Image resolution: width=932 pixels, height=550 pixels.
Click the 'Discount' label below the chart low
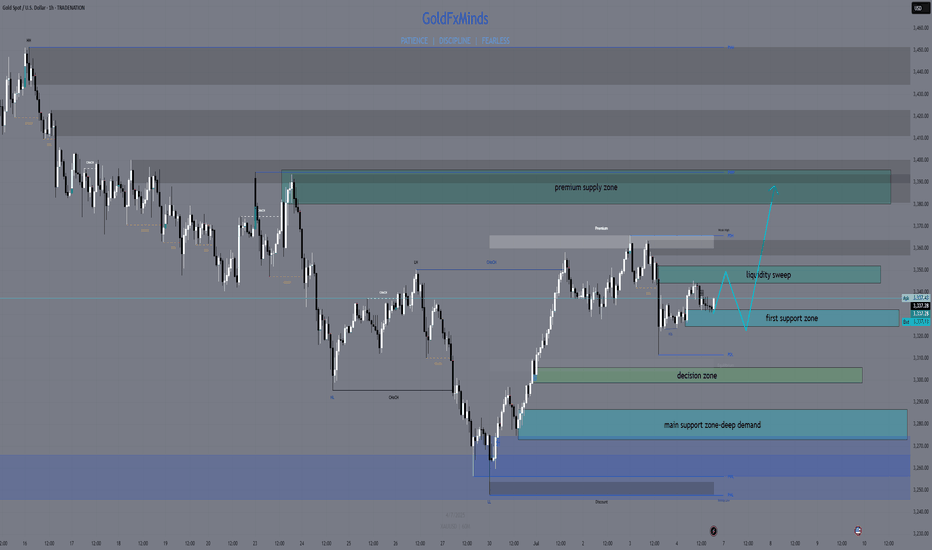point(601,502)
